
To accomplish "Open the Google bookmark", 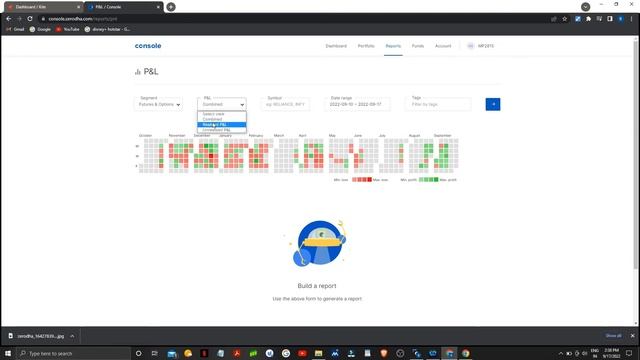I will click(40, 29).
